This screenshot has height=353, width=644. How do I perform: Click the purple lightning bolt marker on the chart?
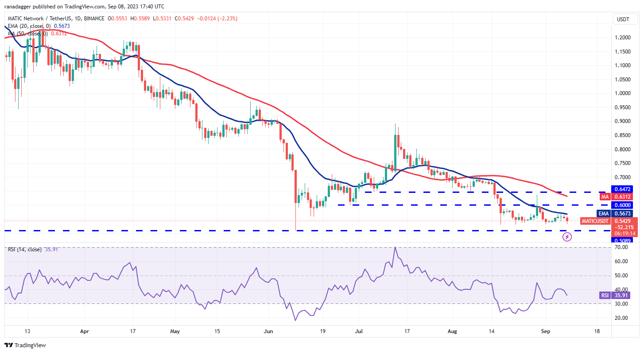pos(567,236)
